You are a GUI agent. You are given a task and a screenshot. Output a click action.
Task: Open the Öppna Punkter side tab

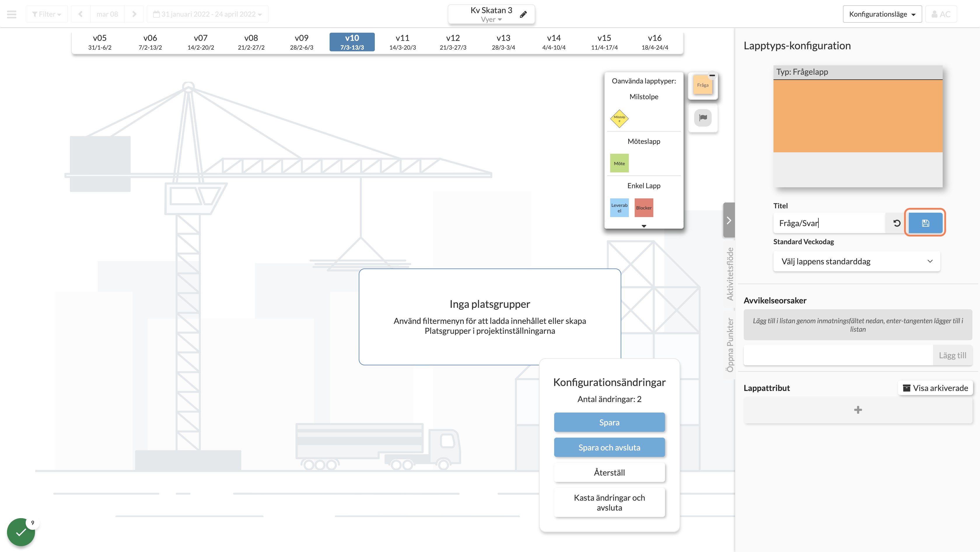[730, 345]
